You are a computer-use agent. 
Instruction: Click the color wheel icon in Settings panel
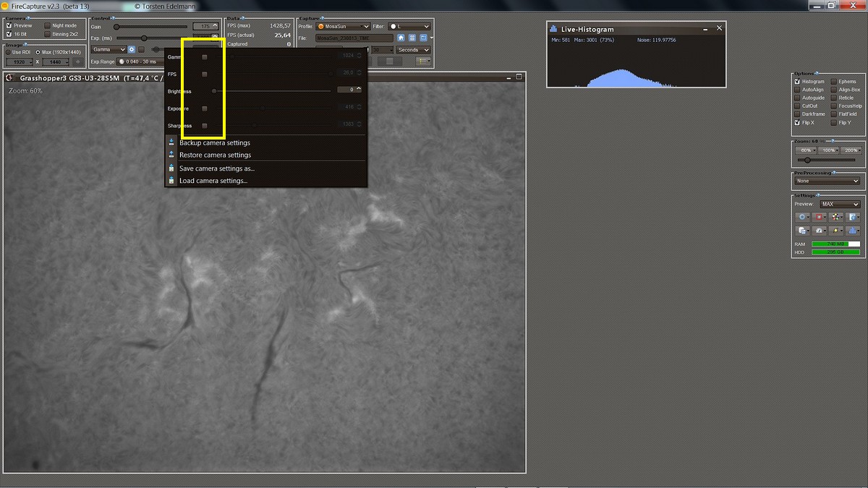(x=836, y=217)
